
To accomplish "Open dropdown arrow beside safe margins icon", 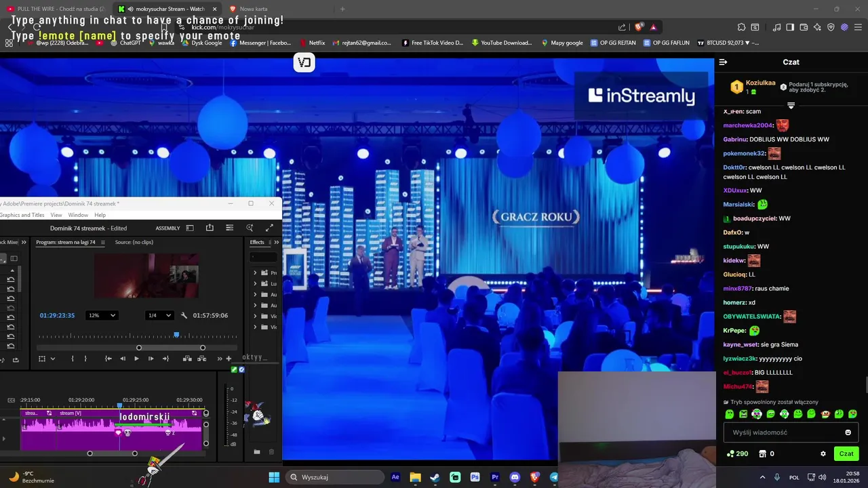I will point(53,359).
